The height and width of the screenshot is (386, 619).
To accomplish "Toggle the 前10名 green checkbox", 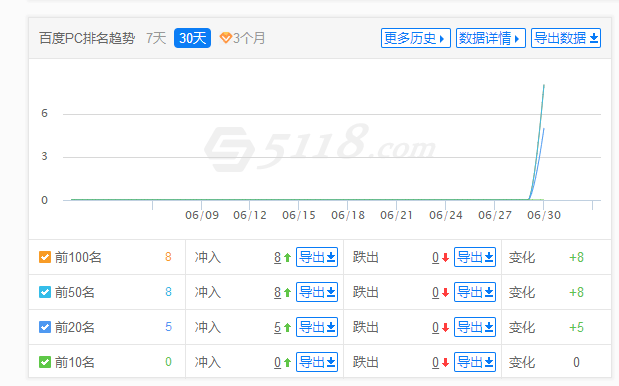I will tap(45, 362).
